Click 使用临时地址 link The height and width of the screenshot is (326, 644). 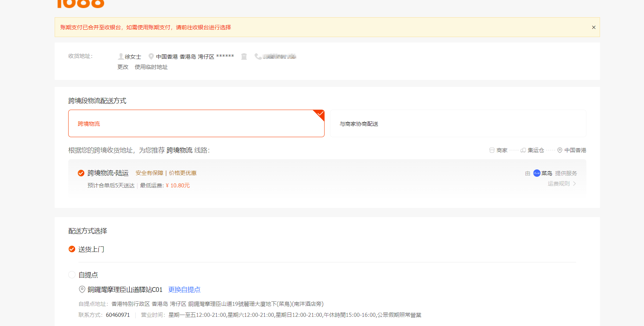(x=151, y=67)
